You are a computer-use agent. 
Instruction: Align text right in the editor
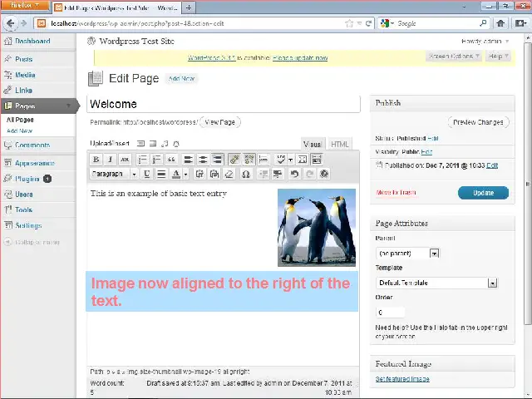click(217, 159)
